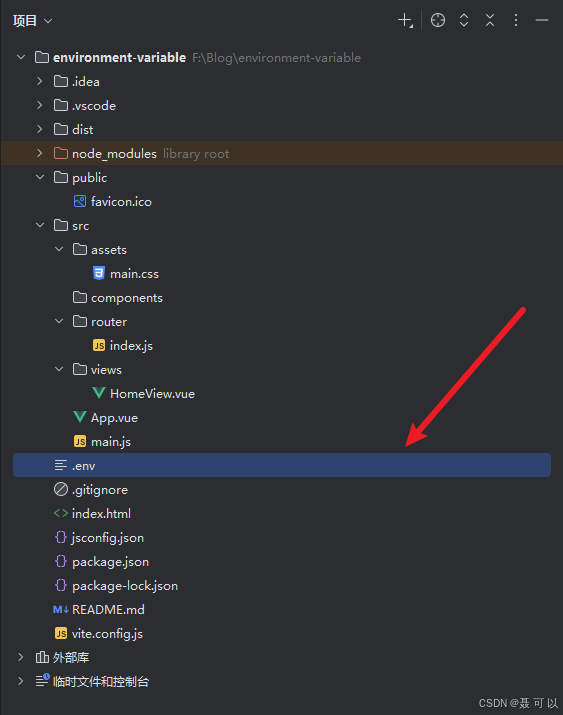Click the jsconfig.json braces icon
This screenshot has height=715, width=563.
tap(61, 537)
